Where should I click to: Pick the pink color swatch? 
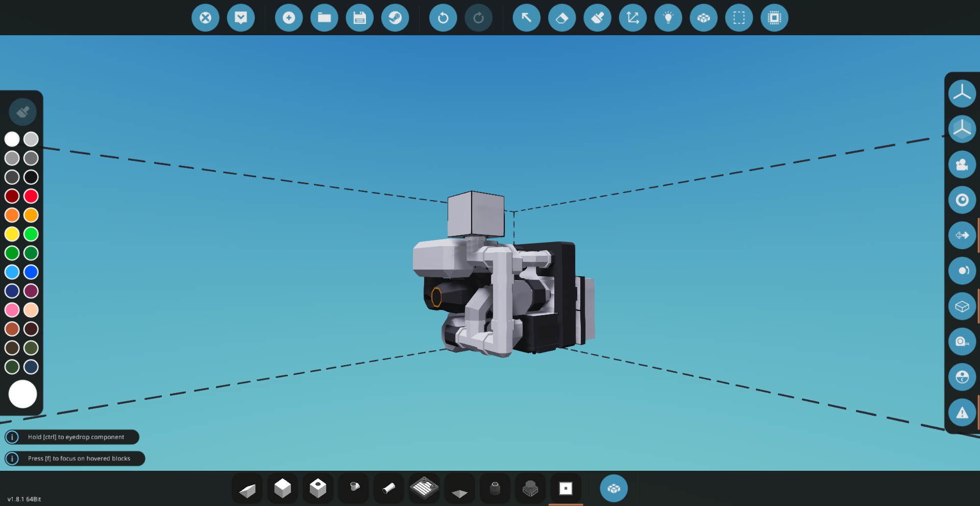pos(12,310)
